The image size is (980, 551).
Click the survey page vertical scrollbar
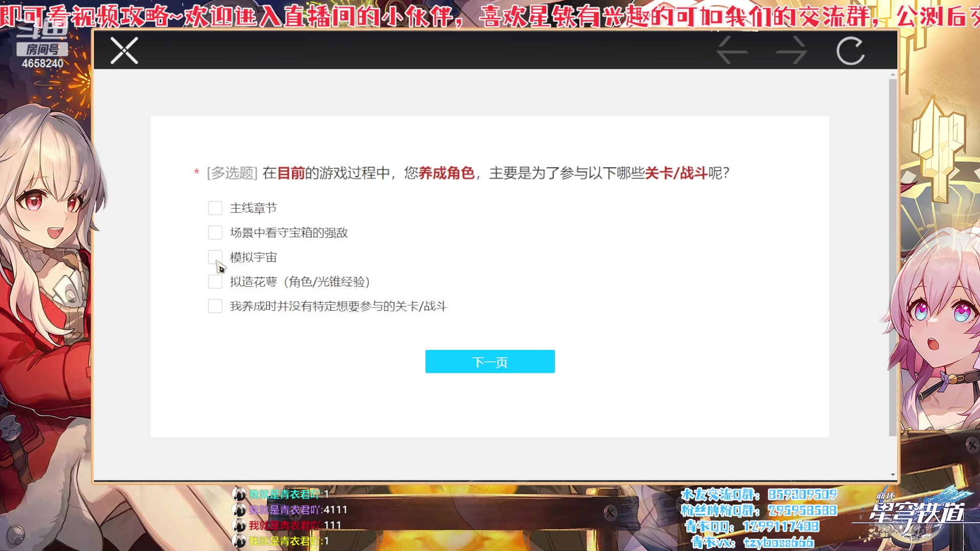[893, 258]
